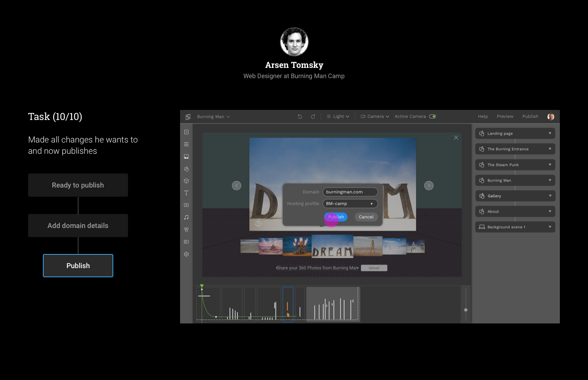Select the 3D cube object tool
This screenshot has width=588, height=380.
(186, 181)
